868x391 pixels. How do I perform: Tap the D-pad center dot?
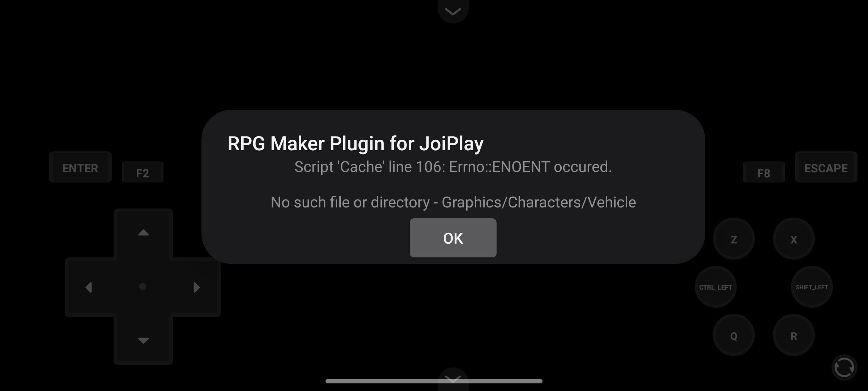tap(143, 287)
